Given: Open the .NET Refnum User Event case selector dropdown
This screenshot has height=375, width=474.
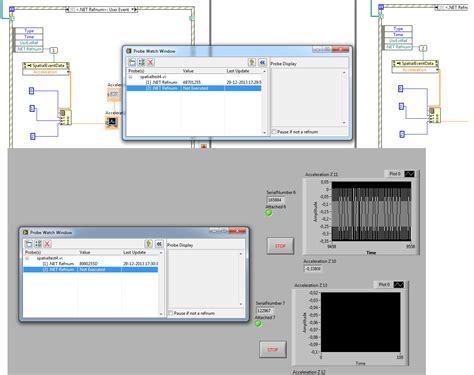Looking at the screenshot, I should 134,9.
